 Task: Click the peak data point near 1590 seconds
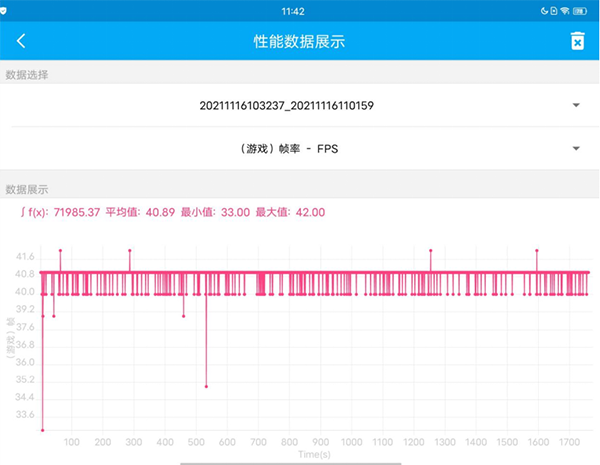[537, 250]
